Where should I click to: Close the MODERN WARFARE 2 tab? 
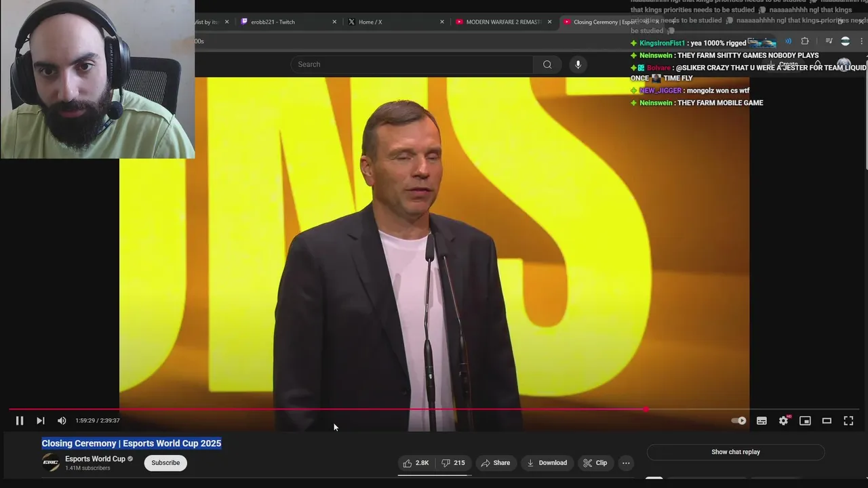click(549, 22)
